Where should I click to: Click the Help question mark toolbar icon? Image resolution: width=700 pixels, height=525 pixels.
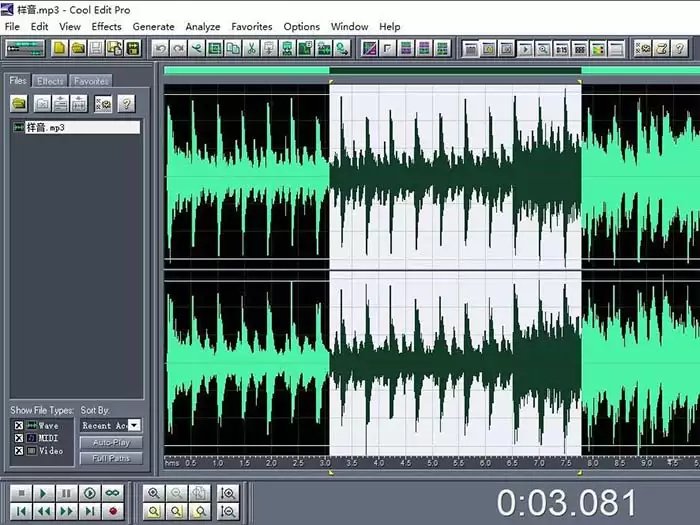pyautogui.click(x=679, y=48)
